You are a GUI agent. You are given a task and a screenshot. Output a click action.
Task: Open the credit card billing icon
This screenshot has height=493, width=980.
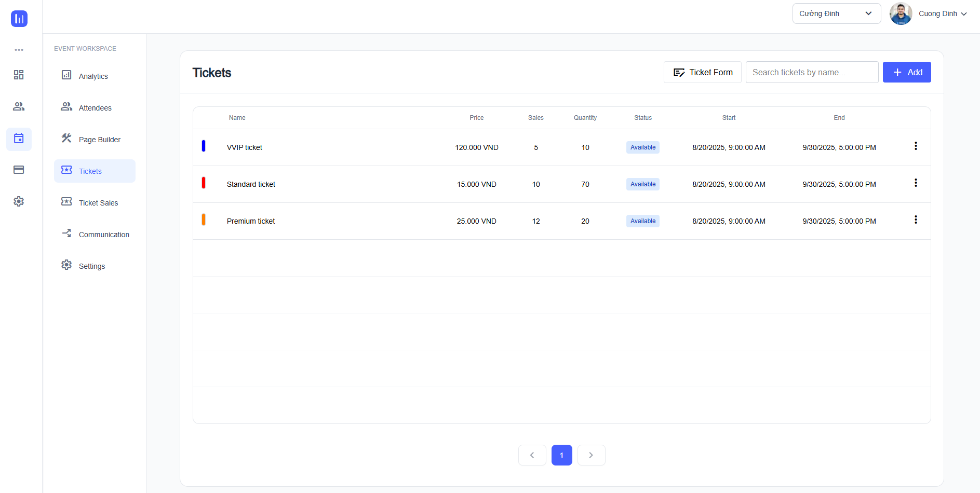point(19,170)
